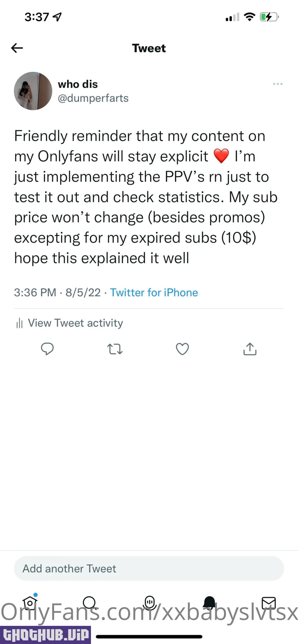The width and height of the screenshot is (298, 644).
Task: Tap the Twitter for iPhone link
Action: pos(154,293)
